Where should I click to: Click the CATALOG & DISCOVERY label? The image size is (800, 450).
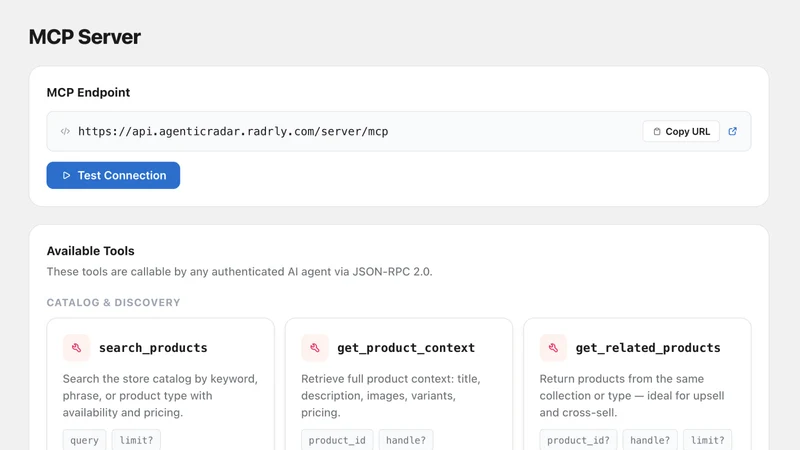tap(113, 303)
